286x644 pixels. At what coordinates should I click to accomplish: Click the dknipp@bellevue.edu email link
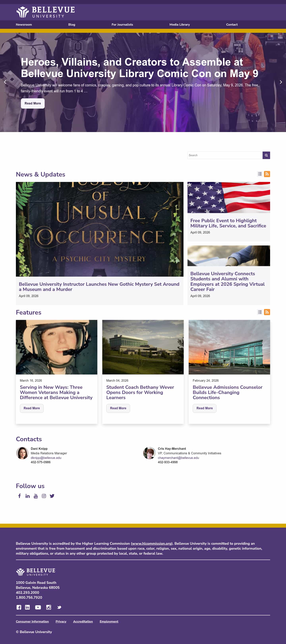pos(46,458)
